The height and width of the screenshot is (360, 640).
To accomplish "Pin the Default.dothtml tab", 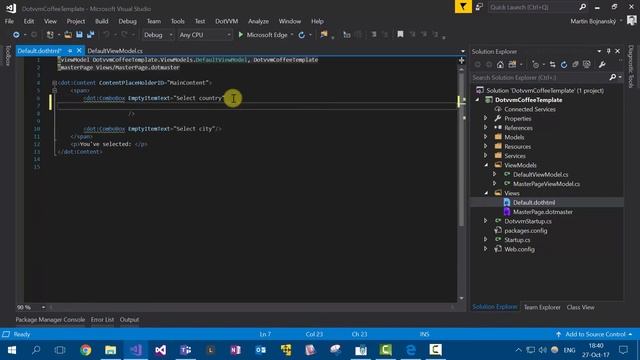I will [x=70, y=51].
